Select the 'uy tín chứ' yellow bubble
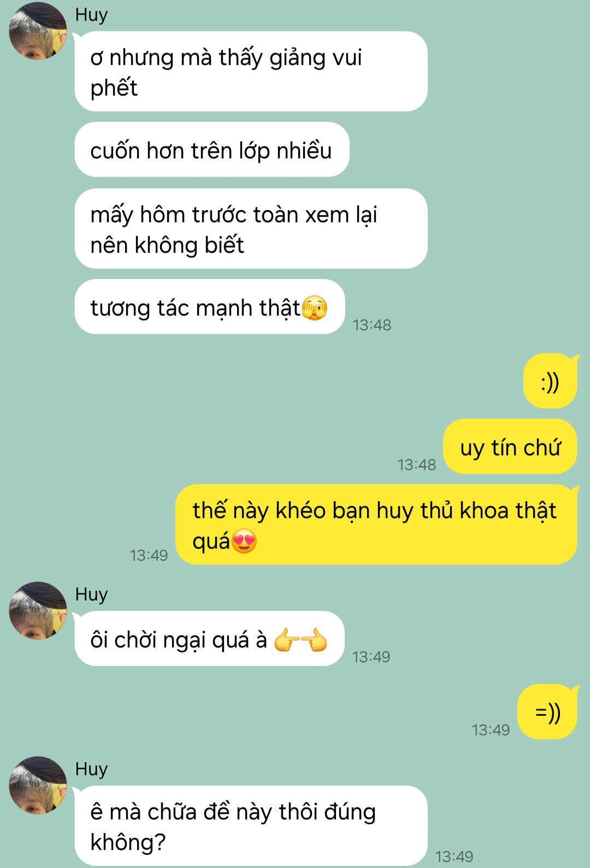Viewport: 590px width, 868px height. coord(510,447)
